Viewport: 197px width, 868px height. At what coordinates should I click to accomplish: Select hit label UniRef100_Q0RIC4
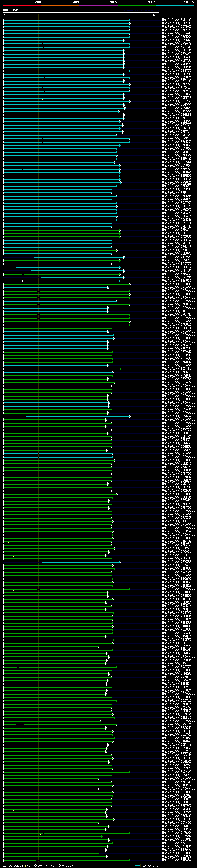point(177,484)
